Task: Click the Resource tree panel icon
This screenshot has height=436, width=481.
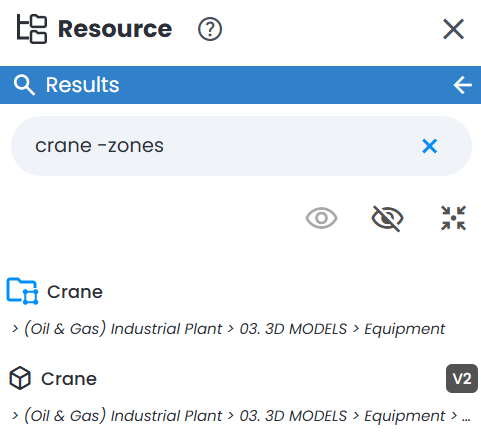Action: tap(32, 29)
